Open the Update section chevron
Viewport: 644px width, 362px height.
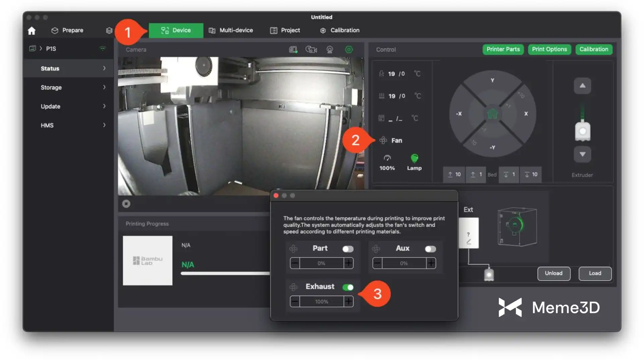point(104,106)
